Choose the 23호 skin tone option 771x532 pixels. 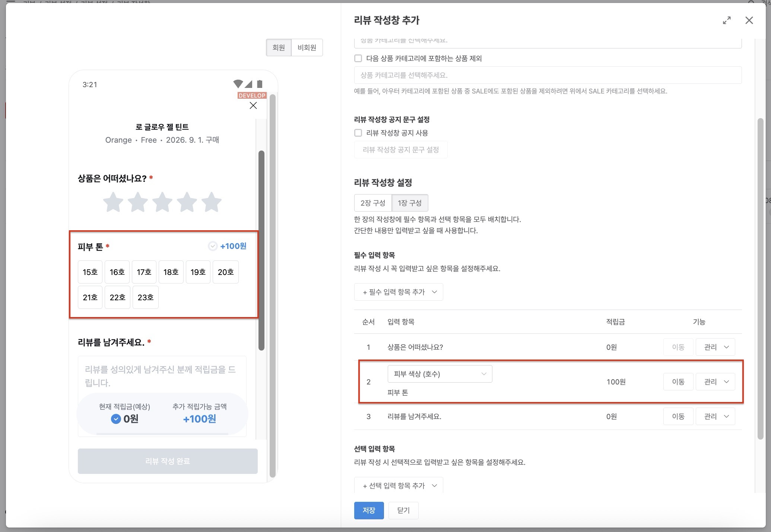point(146,297)
